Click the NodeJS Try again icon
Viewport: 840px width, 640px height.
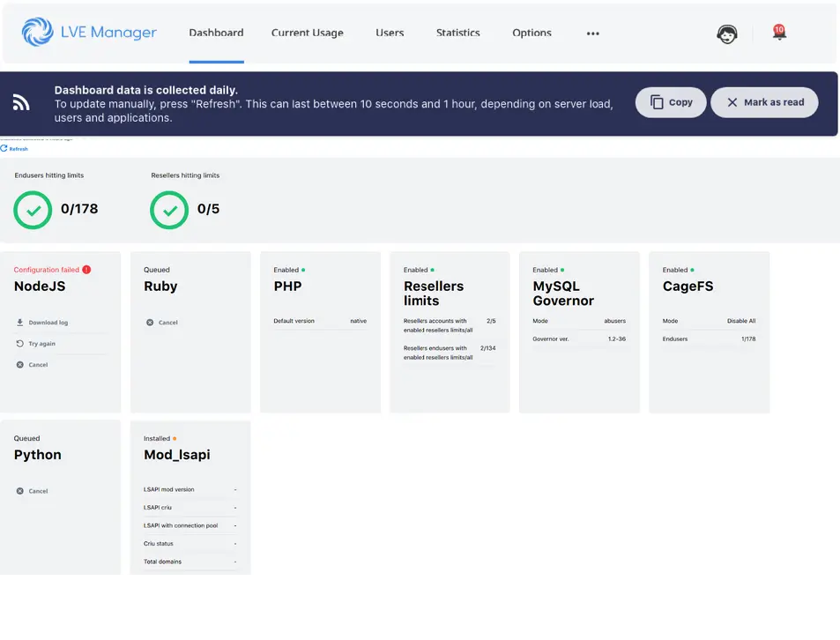[20, 344]
